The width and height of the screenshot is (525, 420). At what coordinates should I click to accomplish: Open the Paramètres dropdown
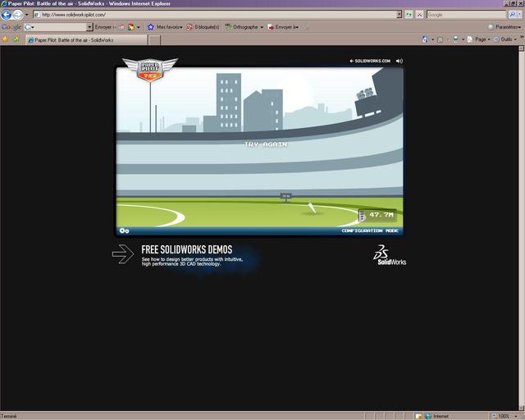504,27
